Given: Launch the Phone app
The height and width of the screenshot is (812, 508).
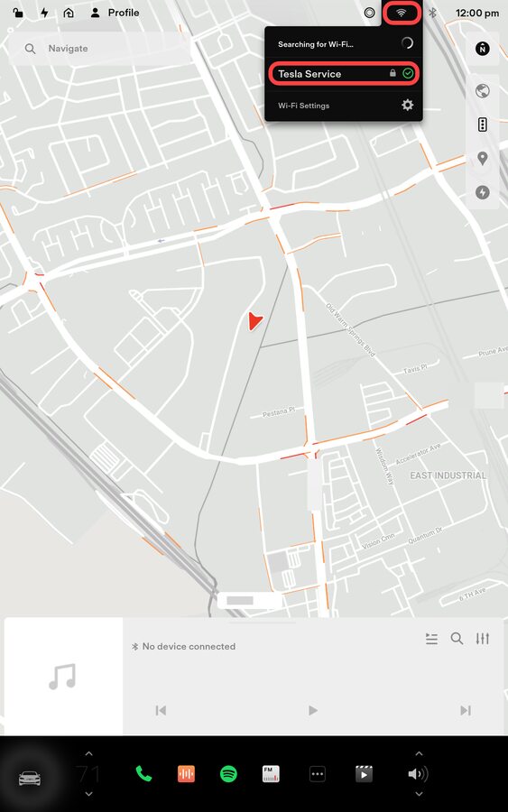Looking at the screenshot, I should tap(143, 774).
